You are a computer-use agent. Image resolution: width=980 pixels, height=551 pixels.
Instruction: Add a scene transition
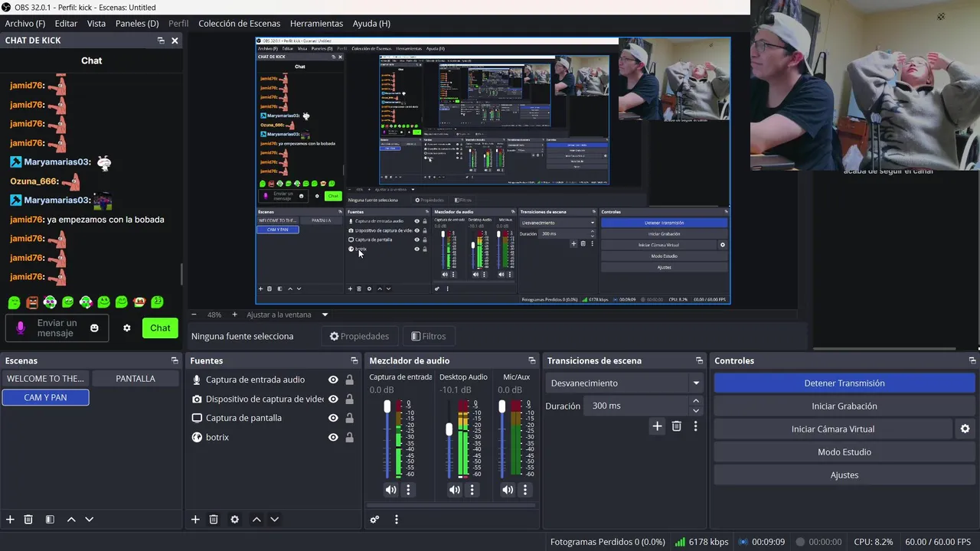[x=657, y=426]
